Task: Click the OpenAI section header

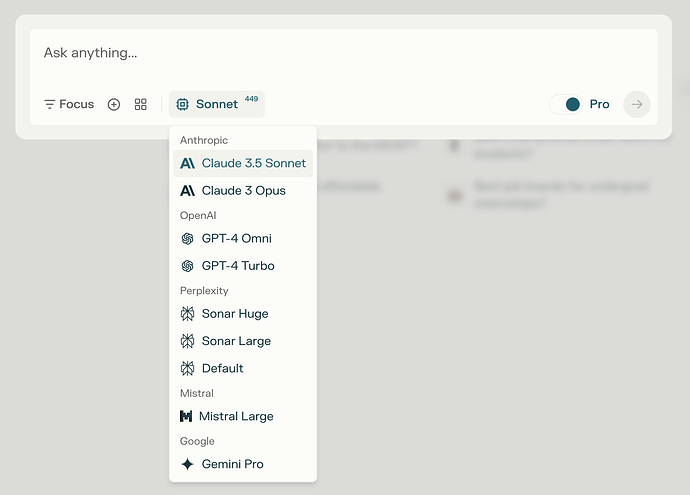Action: tap(198, 216)
